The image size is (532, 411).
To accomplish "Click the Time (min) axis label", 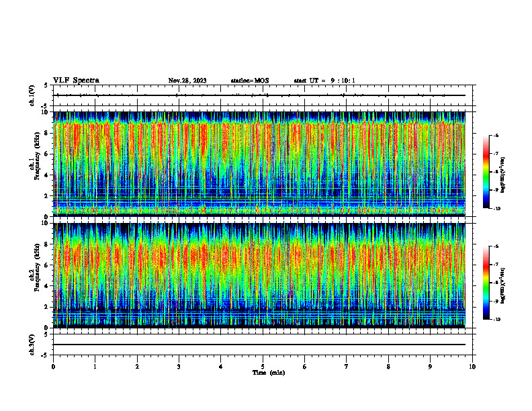I will point(269,373).
